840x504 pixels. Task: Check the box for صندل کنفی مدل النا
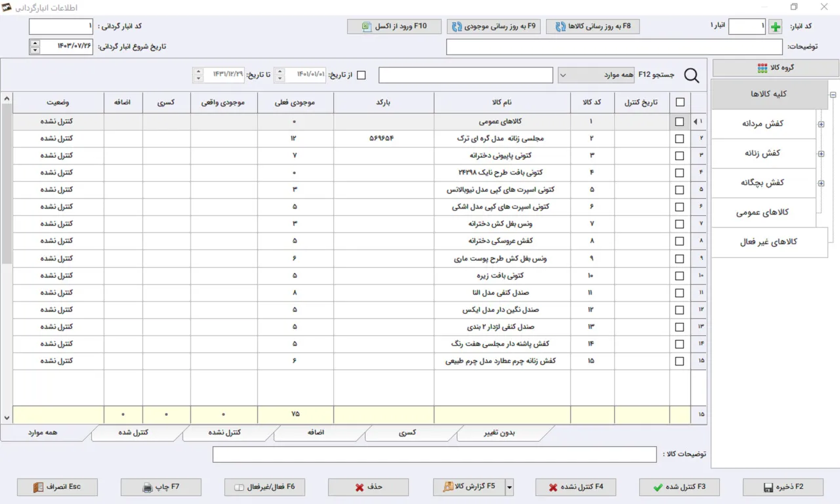679,293
